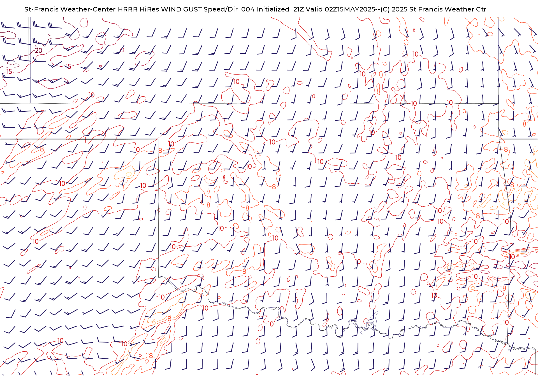Click "(C) 2025 St Francis Weather Ctr" copyright

(433, 9)
